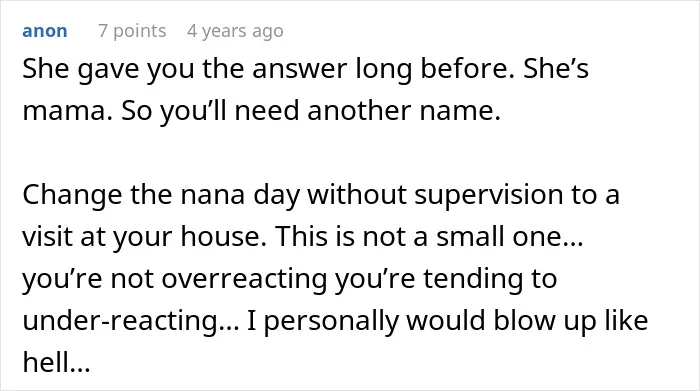This screenshot has width=700, height=391.
Task: Click the word 'mama' in the comment
Action: coord(64,111)
